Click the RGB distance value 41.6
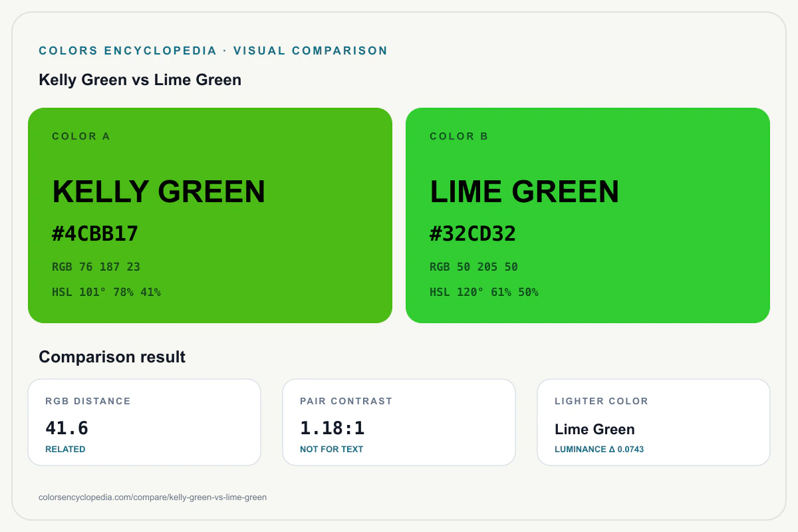Viewport: 798px width, 532px height. click(x=67, y=428)
